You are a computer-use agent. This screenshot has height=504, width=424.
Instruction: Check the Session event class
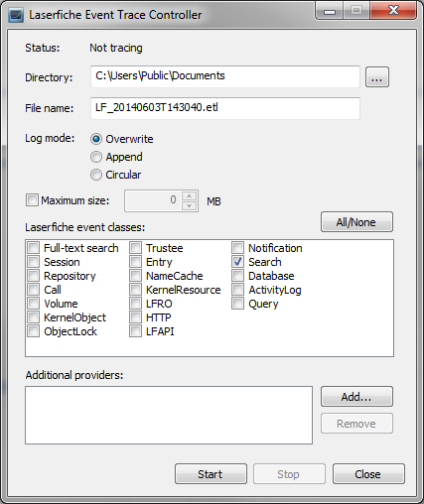tap(34, 261)
